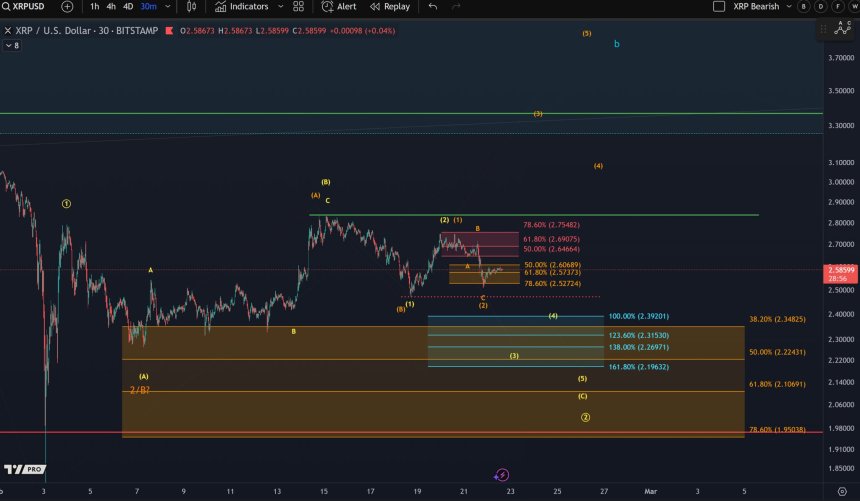Click the add symbol plus icon
This screenshot has height=501, width=860.
[67, 6]
